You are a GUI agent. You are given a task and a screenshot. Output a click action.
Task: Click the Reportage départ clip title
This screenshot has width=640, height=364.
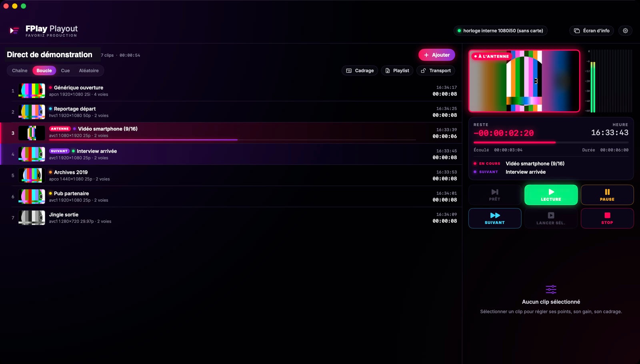click(75, 109)
